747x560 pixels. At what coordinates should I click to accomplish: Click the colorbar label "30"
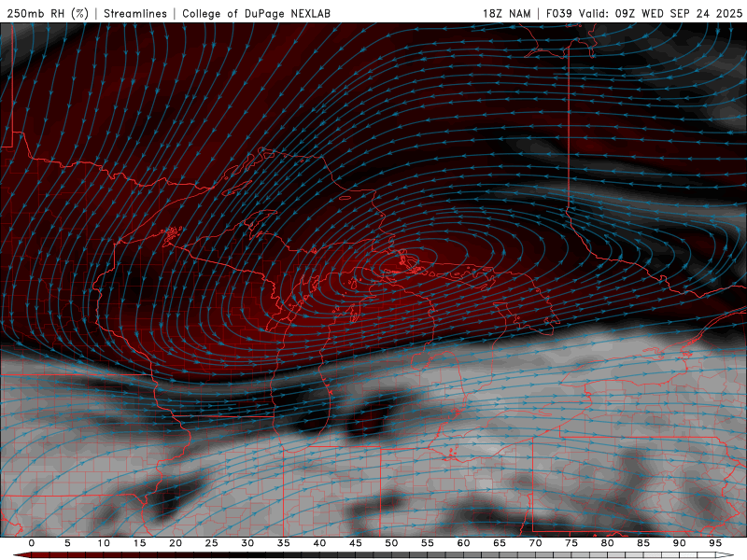pyautogui.click(x=247, y=543)
